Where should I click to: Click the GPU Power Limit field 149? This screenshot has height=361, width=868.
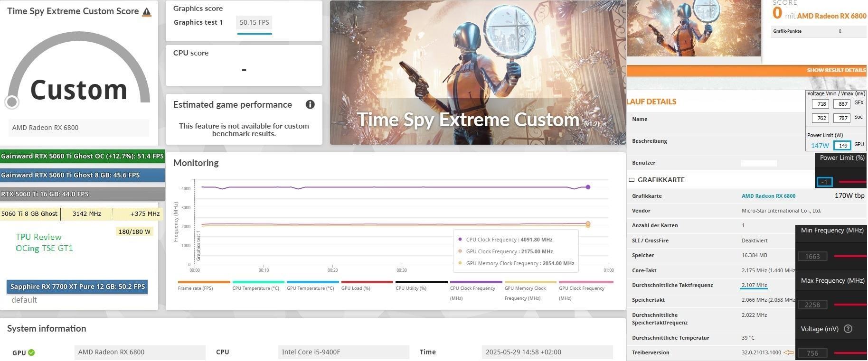click(x=842, y=146)
